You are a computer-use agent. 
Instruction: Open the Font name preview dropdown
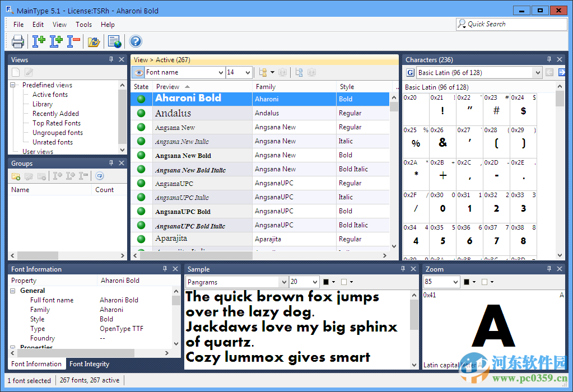pos(221,72)
